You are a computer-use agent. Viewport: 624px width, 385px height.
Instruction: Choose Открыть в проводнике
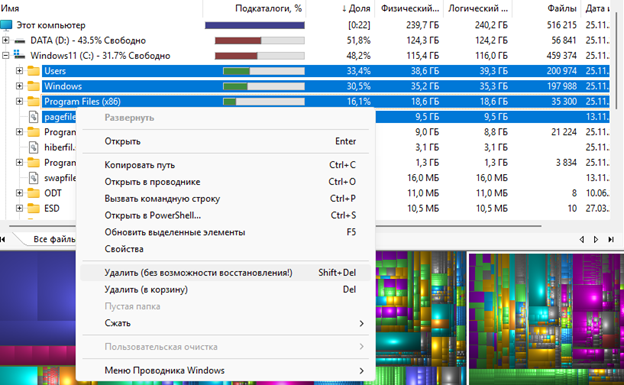pyautogui.click(x=225, y=182)
